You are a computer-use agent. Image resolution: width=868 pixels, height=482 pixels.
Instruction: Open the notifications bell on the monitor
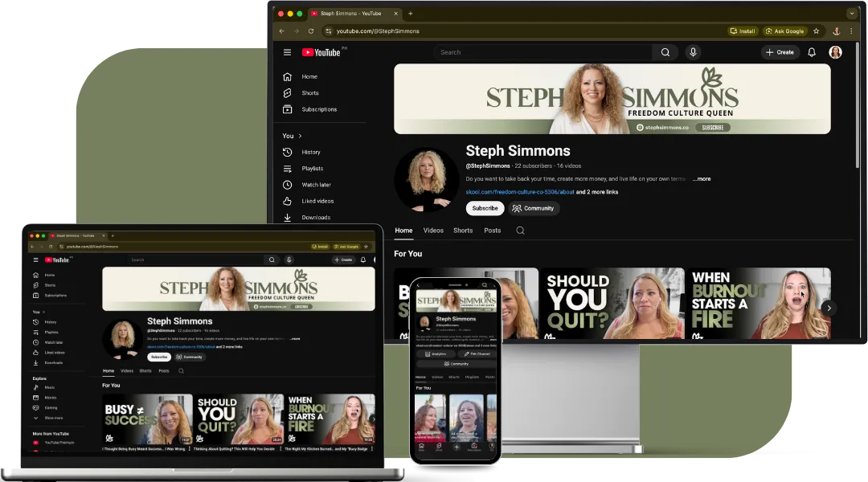click(812, 52)
